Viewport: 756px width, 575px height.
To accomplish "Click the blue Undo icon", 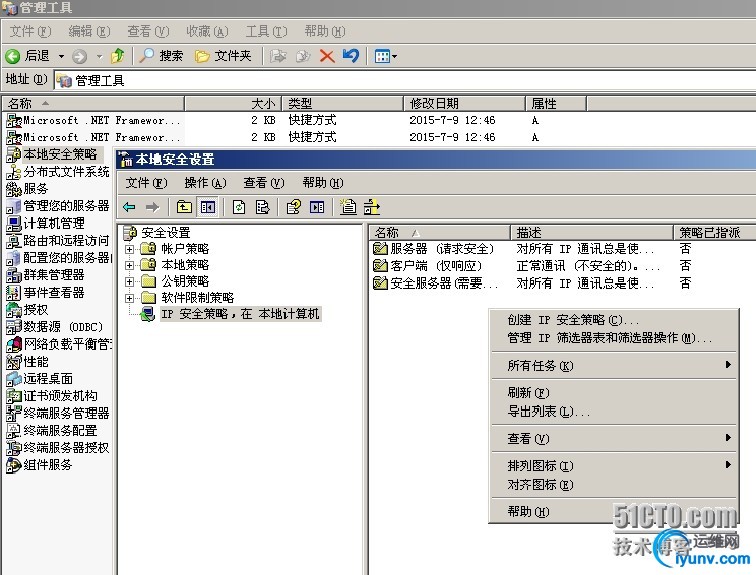I will coord(351,56).
